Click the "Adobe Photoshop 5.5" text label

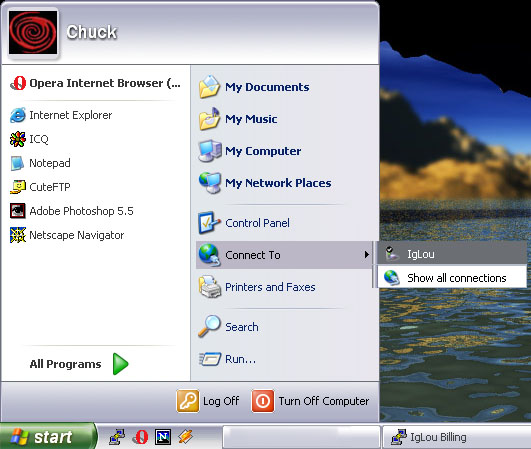coord(81,211)
